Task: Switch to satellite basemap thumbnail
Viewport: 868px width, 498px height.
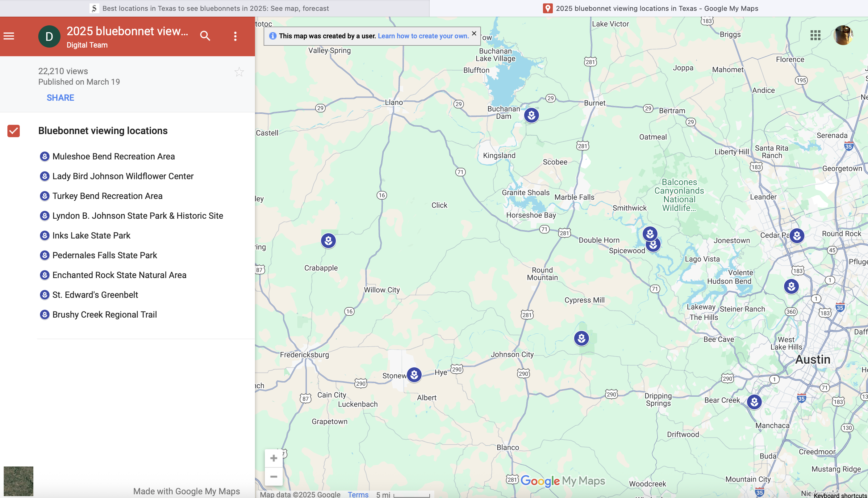Action: [x=19, y=481]
